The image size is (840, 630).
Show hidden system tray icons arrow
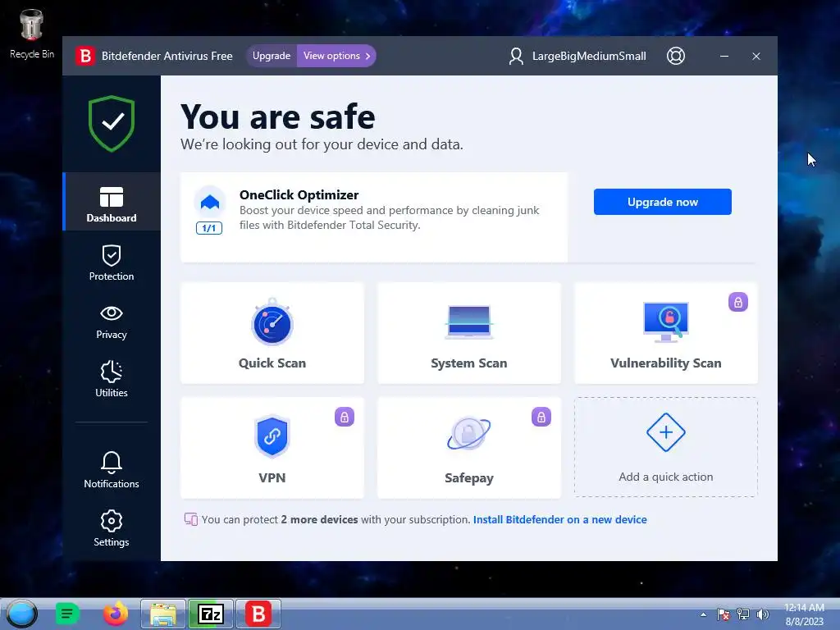(x=703, y=614)
